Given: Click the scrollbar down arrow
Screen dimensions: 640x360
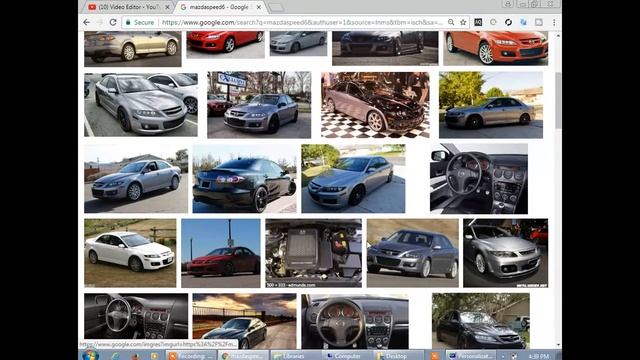Looking at the screenshot, I should click(x=558, y=345).
